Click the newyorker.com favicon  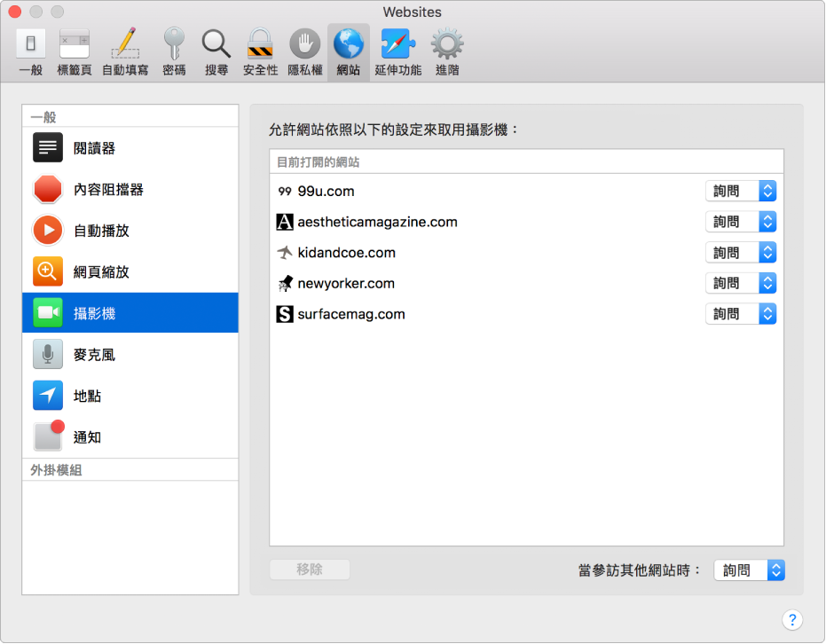(x=285, y=283)
